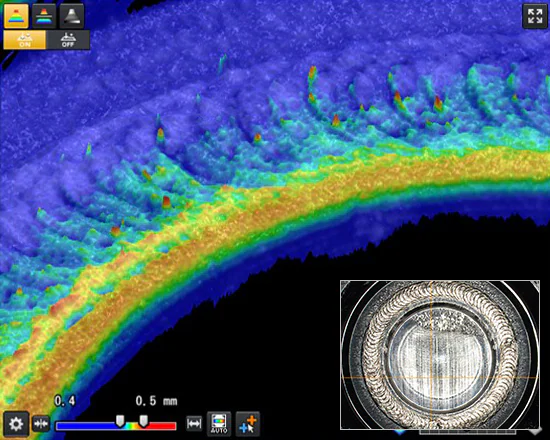The width and height of the screenshot is (550, 440).
Task: Click the widen color range arrows icon
Action: tap(194, 424)
